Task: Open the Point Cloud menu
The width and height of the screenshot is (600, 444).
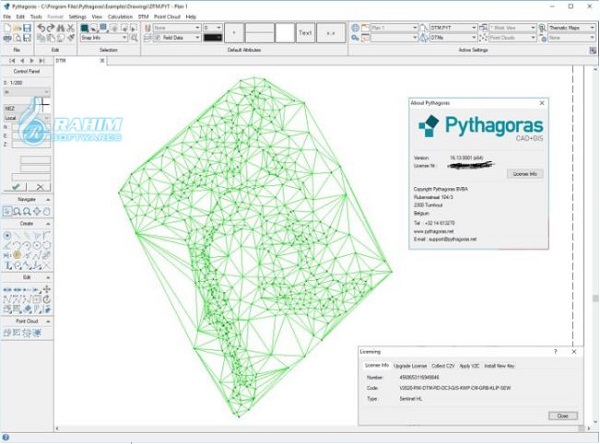Action: [167, 17]
